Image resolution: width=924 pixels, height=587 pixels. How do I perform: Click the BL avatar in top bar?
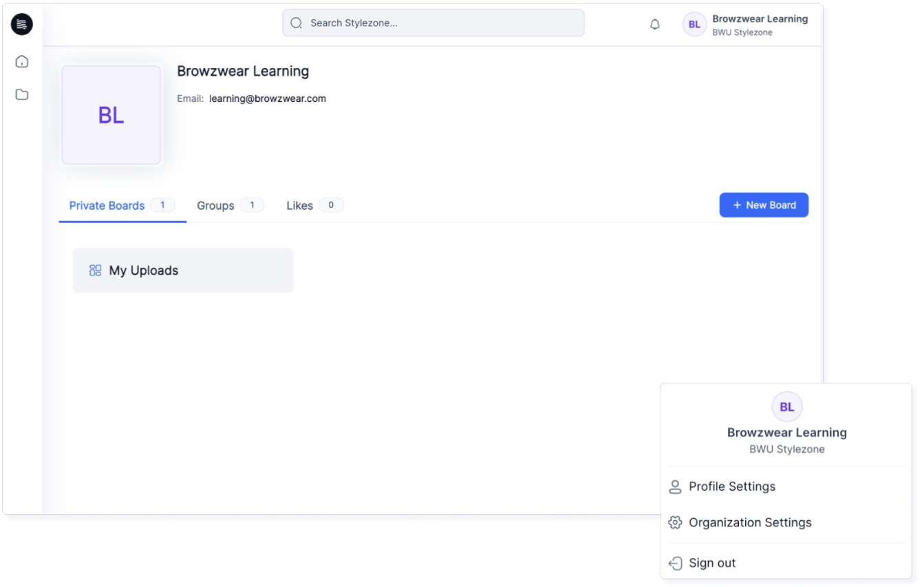[694, 25]
